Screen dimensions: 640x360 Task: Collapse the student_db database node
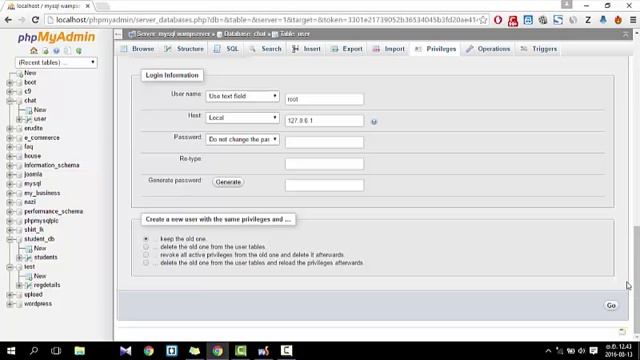10,239
